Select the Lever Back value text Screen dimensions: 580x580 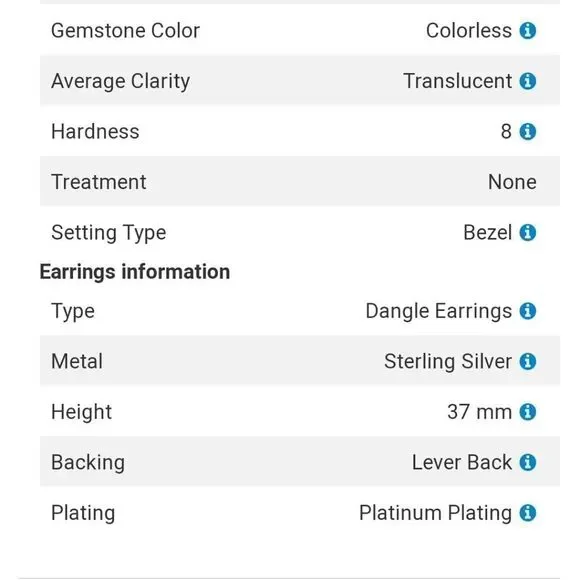[x=462, y=462]
